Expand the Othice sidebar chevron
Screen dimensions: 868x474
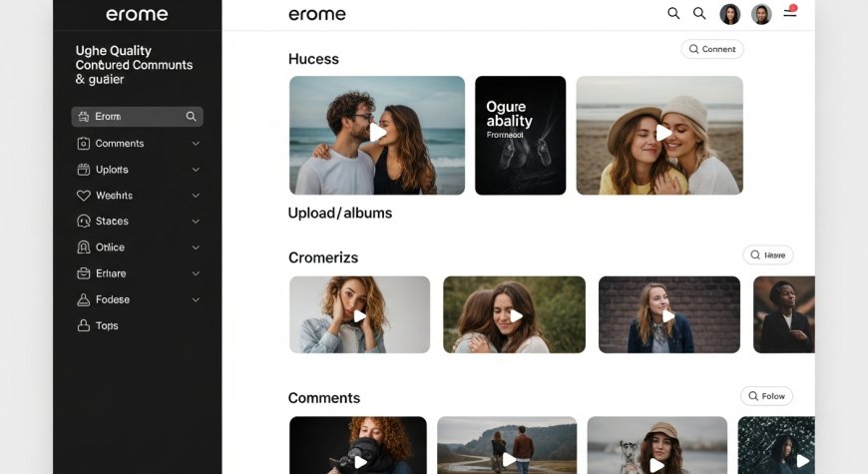point(196,246)
